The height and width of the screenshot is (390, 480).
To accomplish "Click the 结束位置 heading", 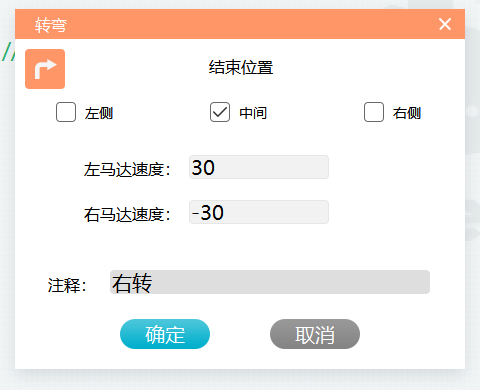I will [x=241, y=67].
